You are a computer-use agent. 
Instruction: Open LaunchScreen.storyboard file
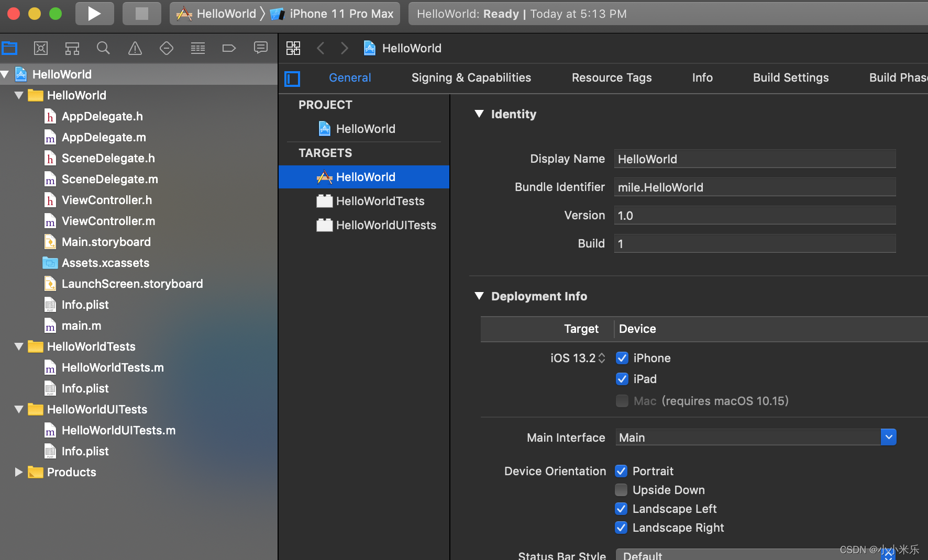[x=132, y=284]
